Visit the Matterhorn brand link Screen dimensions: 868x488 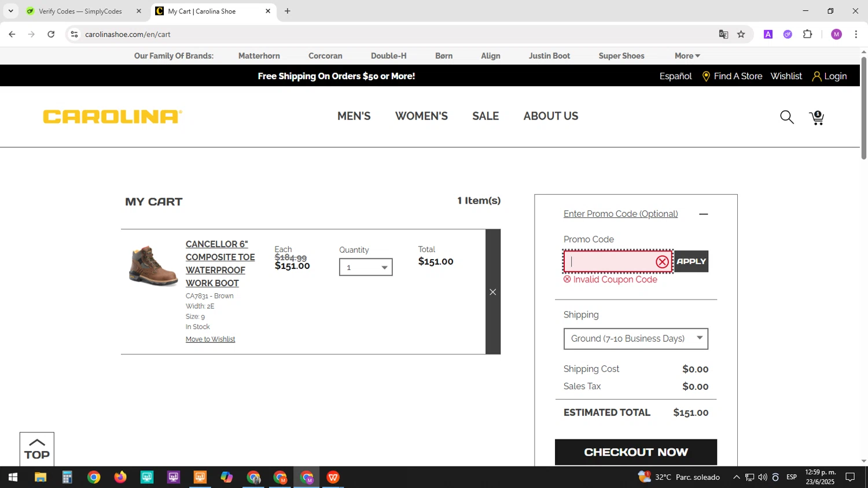259,56
